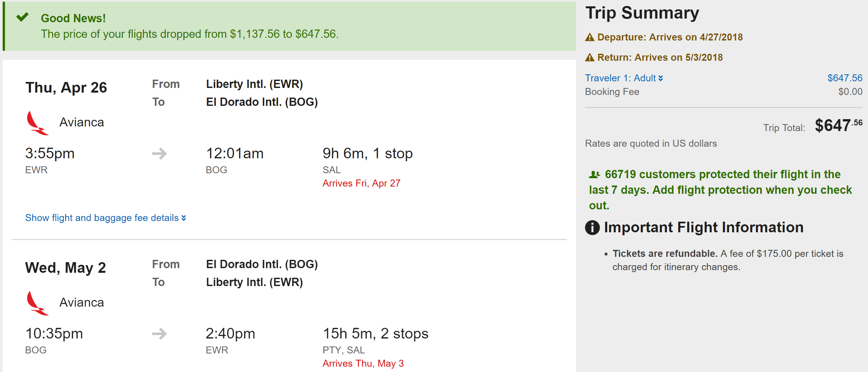This screenshot has width=868, height=372.
Task: Click the warning icon beside Return notice
Action: pyautogui.click(x=590, y=58)
